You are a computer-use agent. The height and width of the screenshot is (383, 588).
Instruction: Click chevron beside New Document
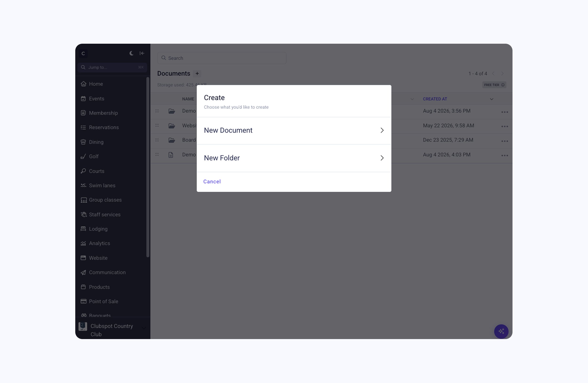(382, 130)
